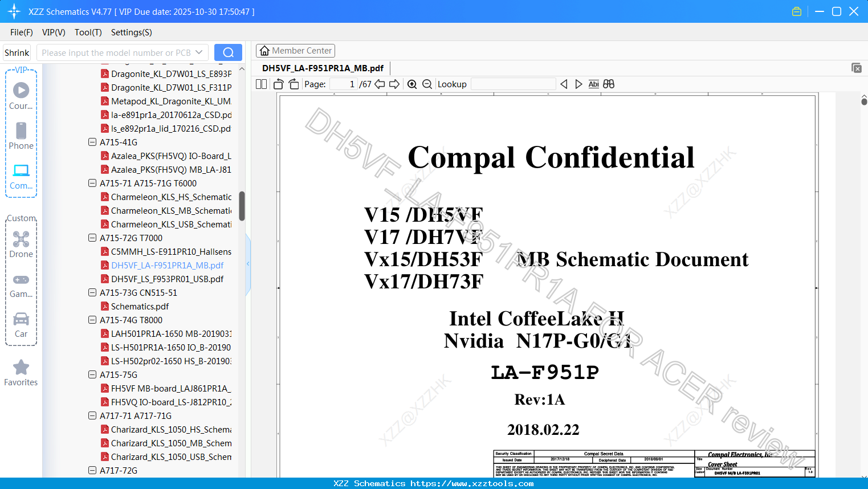868x489 pixels.
Task: Open C5MMH_LS-E911PR10_Hallsens file
Action: coord(166,251)
